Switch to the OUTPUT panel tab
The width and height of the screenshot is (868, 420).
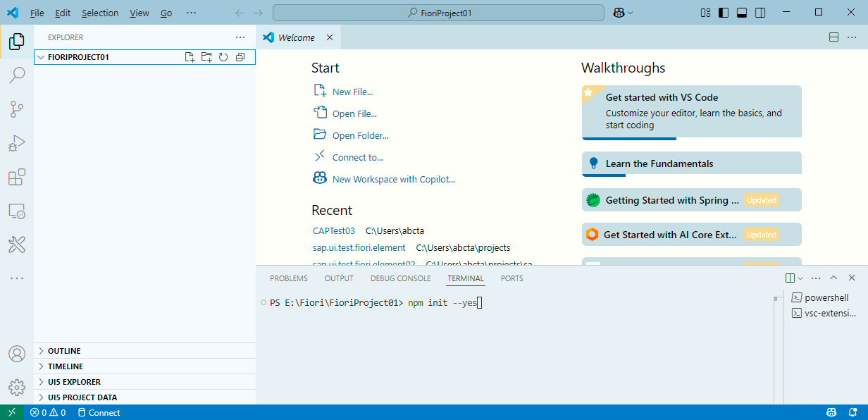pos(339,278)
